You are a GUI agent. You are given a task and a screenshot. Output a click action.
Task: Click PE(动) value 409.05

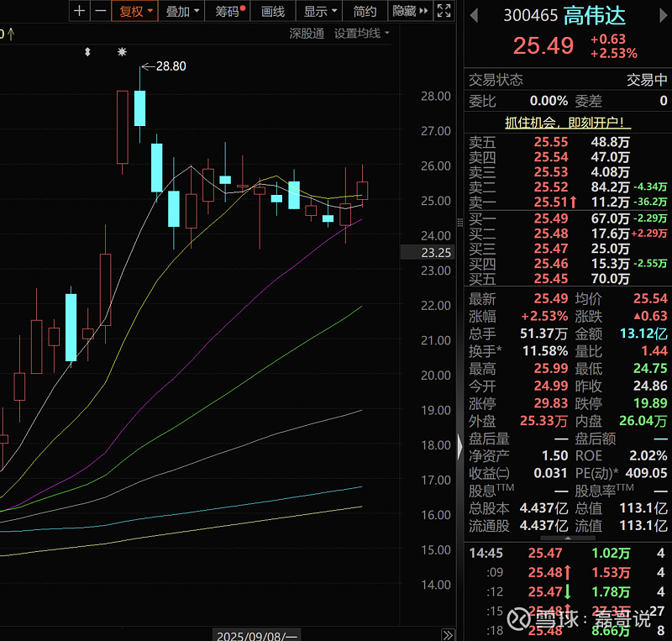pos(646,473)
